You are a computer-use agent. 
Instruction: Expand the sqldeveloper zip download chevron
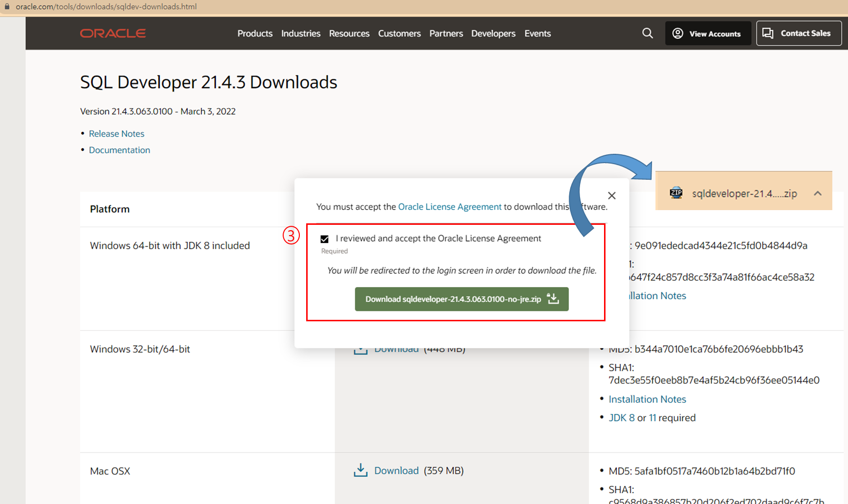coord(818,193)
